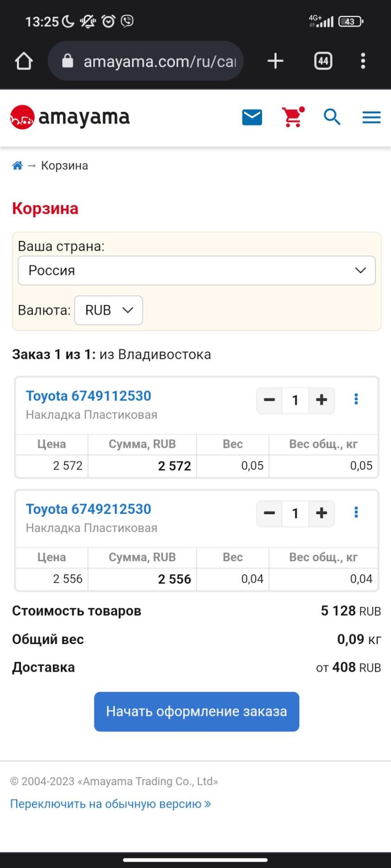Increase quantity for Toyota 6749112530
This screenshot has height=868, width=391.
pos(322,400)
